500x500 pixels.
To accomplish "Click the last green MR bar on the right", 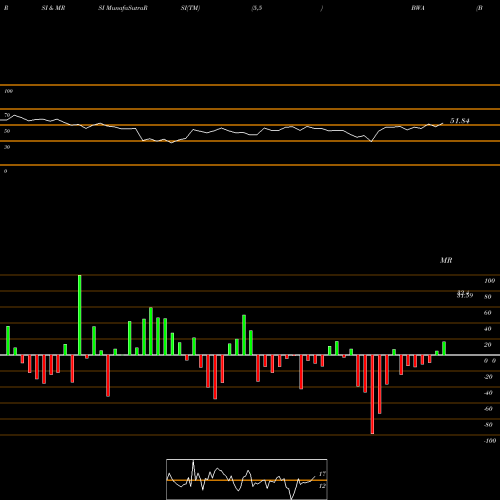I will pyautogui.click(x=444, y=348).
